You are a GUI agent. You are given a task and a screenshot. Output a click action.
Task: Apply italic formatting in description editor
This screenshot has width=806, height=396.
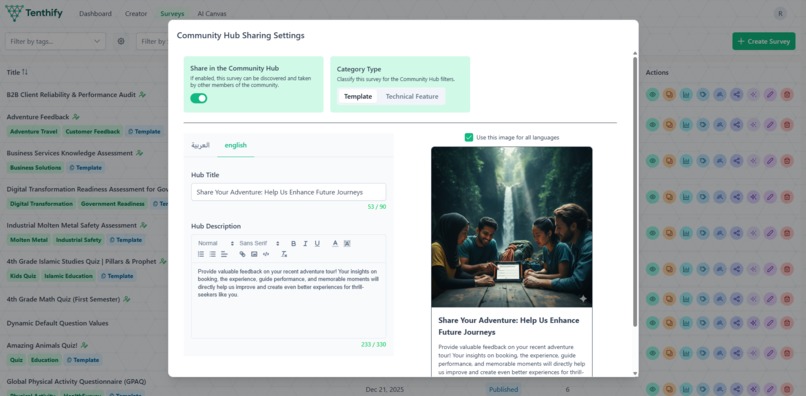[305, 243]
